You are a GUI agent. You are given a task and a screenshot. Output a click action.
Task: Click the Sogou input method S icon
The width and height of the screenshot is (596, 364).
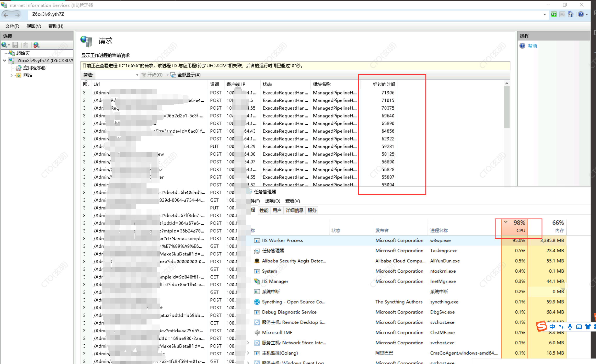click(541, 326)
